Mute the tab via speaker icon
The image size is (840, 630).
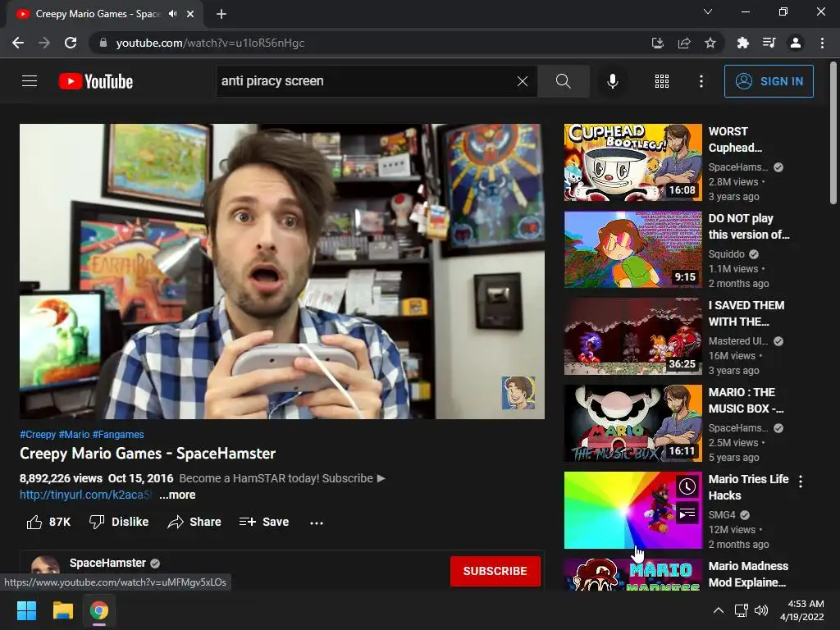(172, 14)
